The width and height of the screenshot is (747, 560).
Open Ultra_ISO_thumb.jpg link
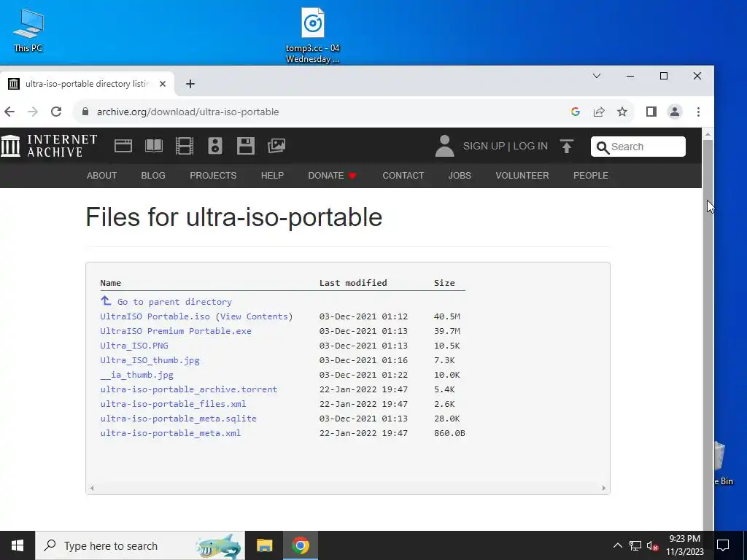(150, 360)
